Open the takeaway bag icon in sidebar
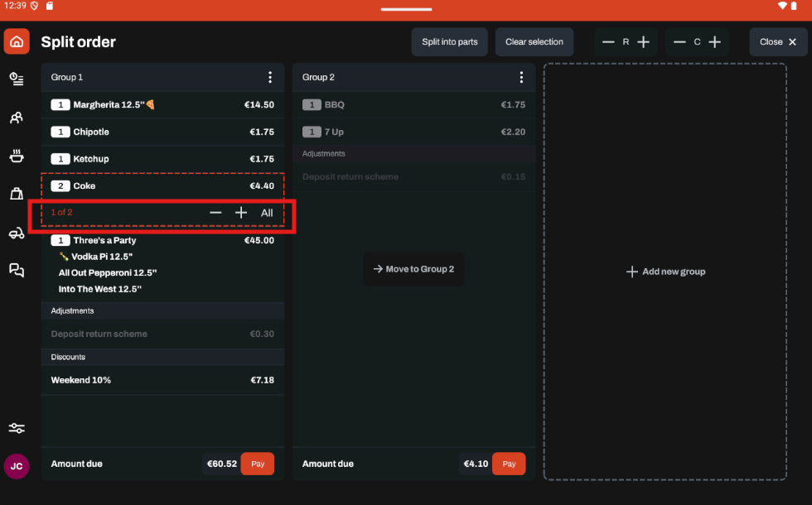This screenshot has height=505, width=812. pyautogui.click(x=17, y=194)
